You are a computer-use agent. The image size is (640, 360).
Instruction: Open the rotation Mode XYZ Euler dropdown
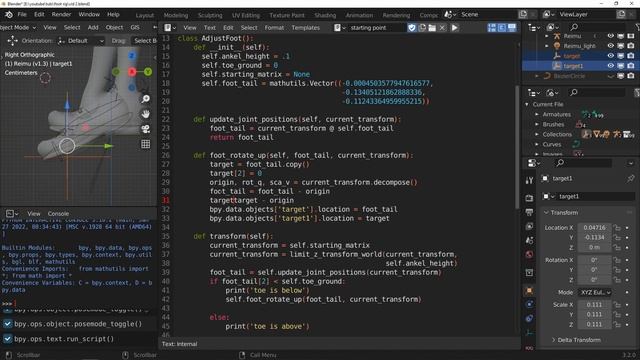click(595, 292)
